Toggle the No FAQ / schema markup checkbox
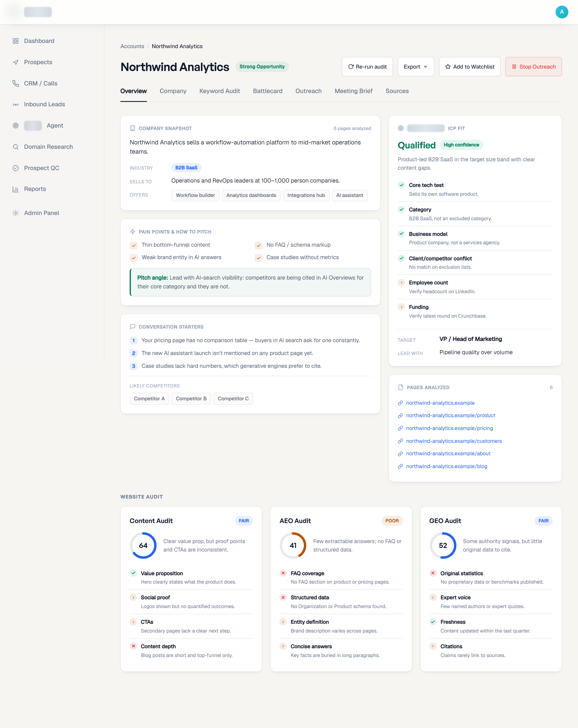Viewport: 578px width, 728px height. (258, 245)
